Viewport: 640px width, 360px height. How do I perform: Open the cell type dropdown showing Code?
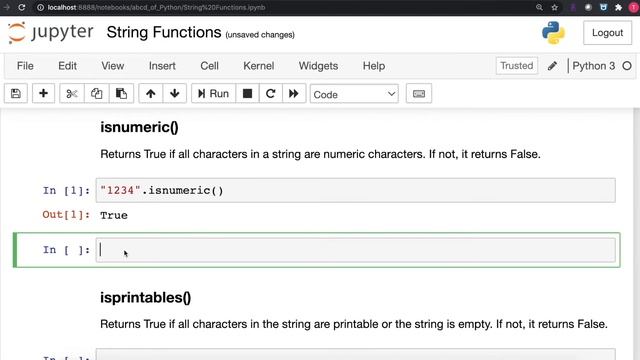tap(354, 94)
